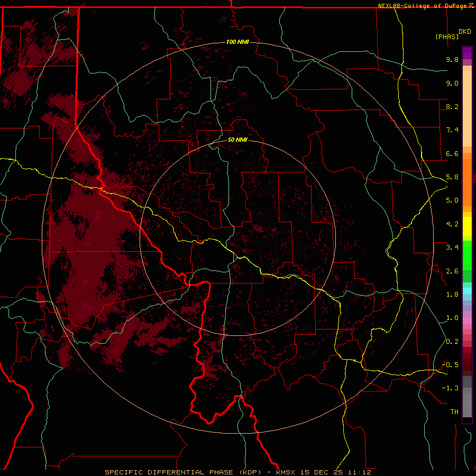476x476 pixels.
Task: Click the 50 NMI range ring label
Action: coord(237,140)
